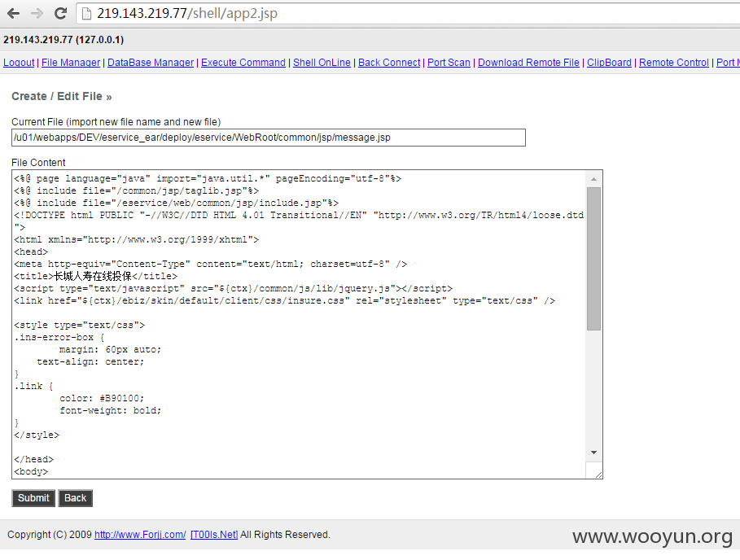Click the include.jsp include line
This screenshot has height=560, width=740.
coord(176,203)
